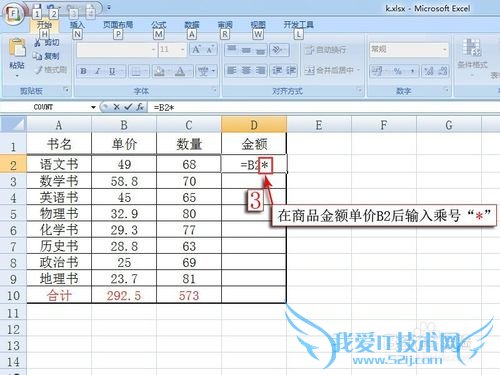Apply font color A

[180, 71]
